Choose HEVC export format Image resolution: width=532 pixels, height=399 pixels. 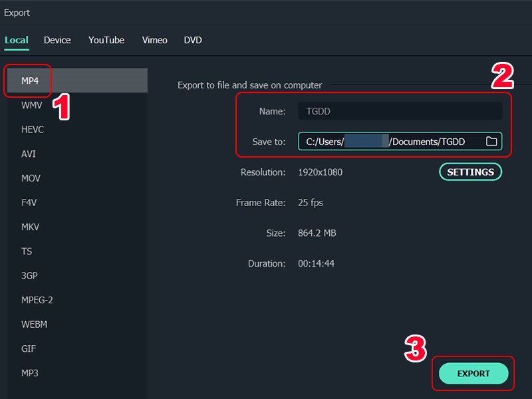point(77,129)
